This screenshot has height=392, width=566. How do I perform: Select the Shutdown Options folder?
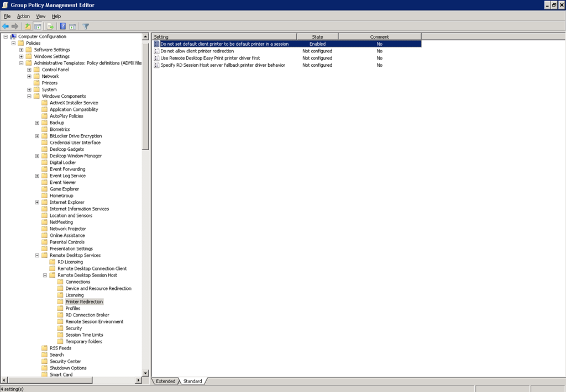point(68,368)
